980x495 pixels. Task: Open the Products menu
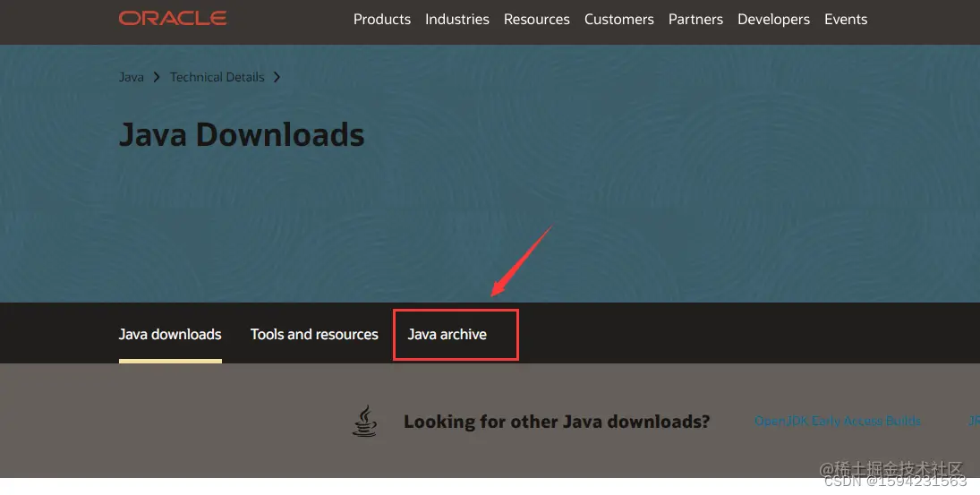382,20
